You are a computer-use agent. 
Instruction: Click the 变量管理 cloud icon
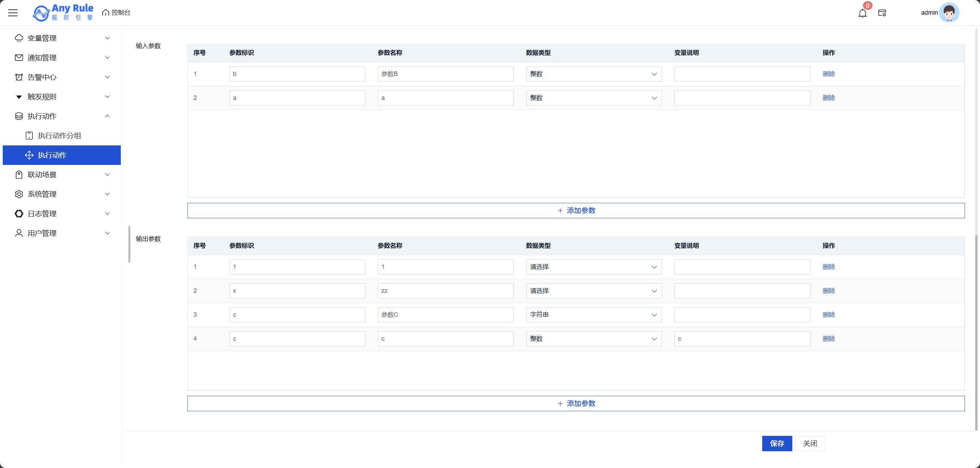18,38
